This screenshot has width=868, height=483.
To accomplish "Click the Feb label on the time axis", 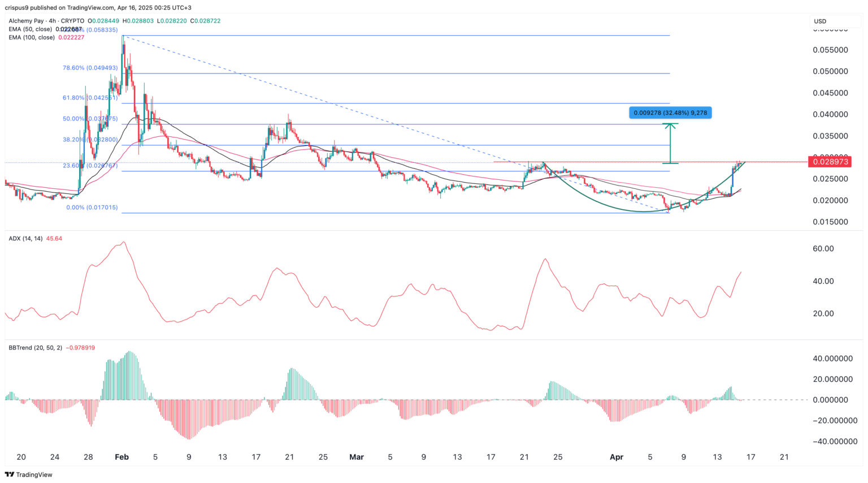I will [x=122, y=457].
